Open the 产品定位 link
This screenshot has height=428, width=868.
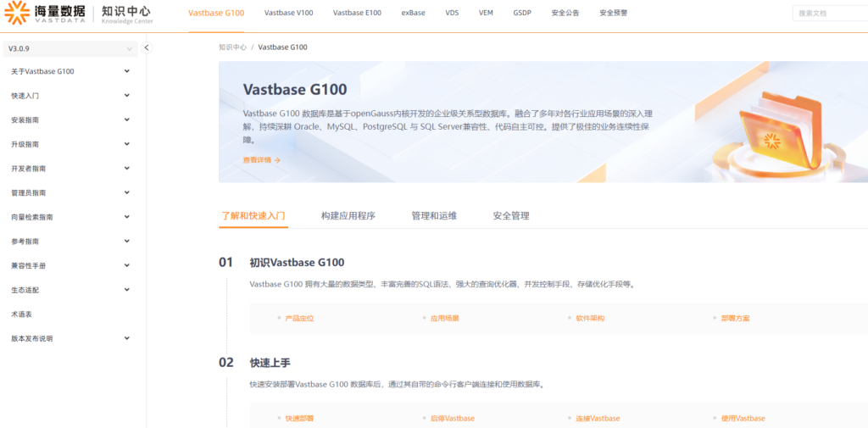(x=299, y=319)
